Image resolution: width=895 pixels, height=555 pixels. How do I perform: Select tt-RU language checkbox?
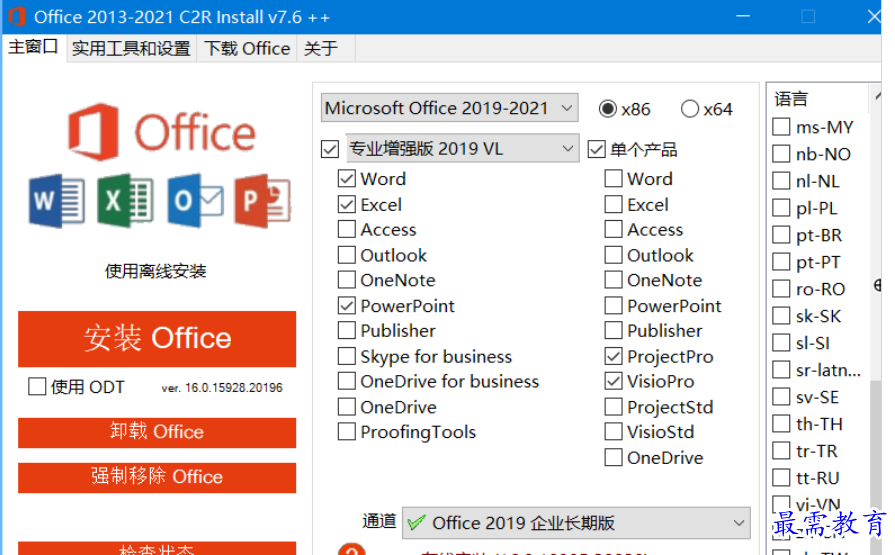coord(781,477)
